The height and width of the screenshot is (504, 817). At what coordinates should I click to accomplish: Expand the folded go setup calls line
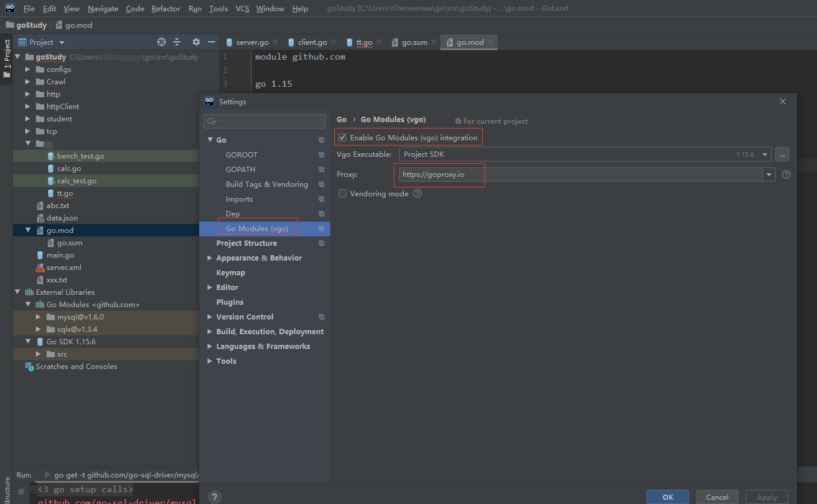coord(34,490)
